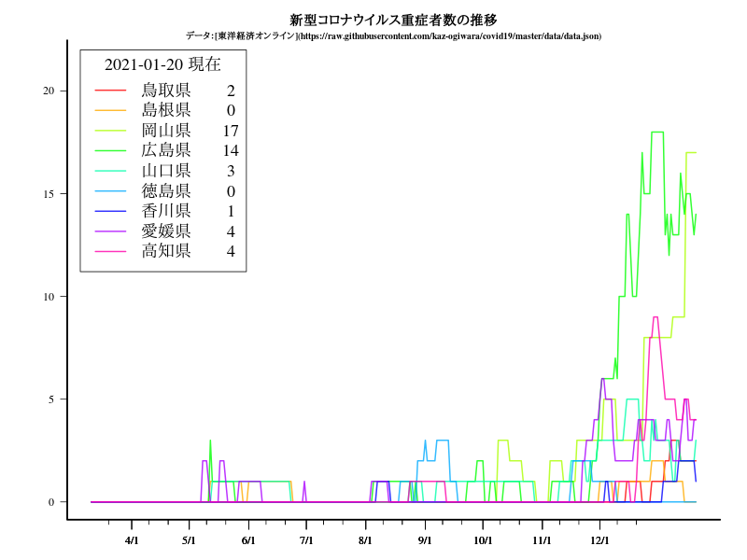Click the value 3 beside 山口県
Screen dimensions: 747x560
[x=231, y=171]
